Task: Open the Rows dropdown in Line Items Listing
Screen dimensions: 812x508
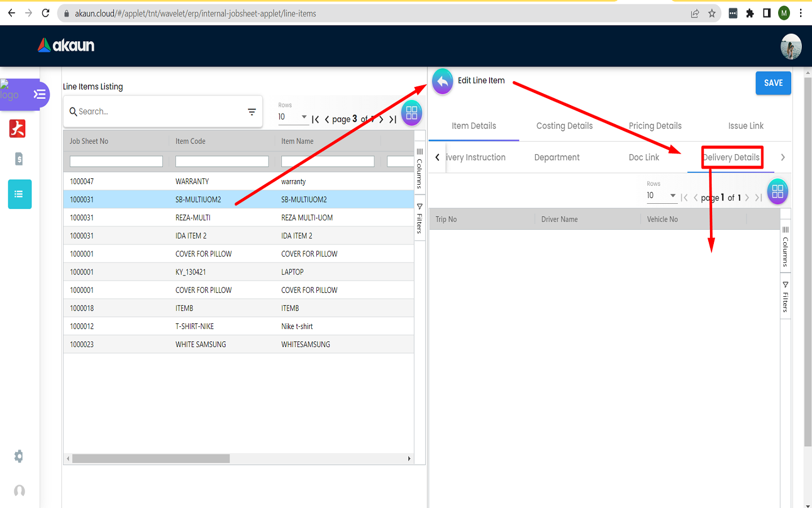Action: coord(292,117)
